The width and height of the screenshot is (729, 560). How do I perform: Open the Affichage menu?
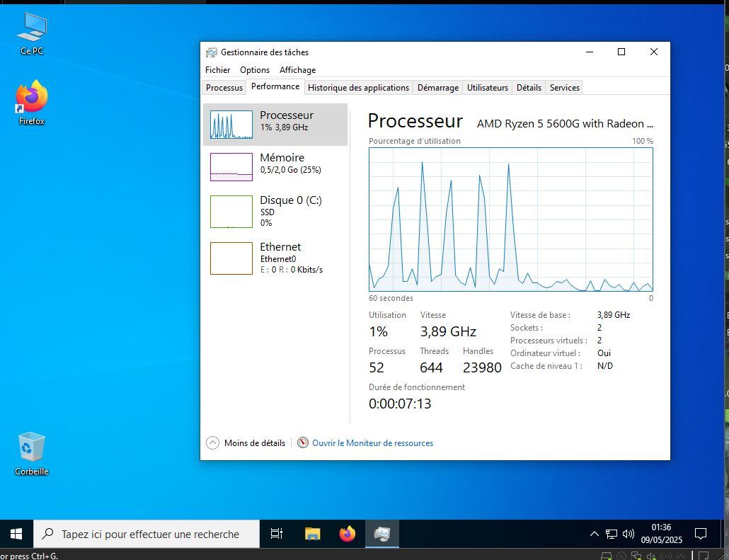click(297, 70)
